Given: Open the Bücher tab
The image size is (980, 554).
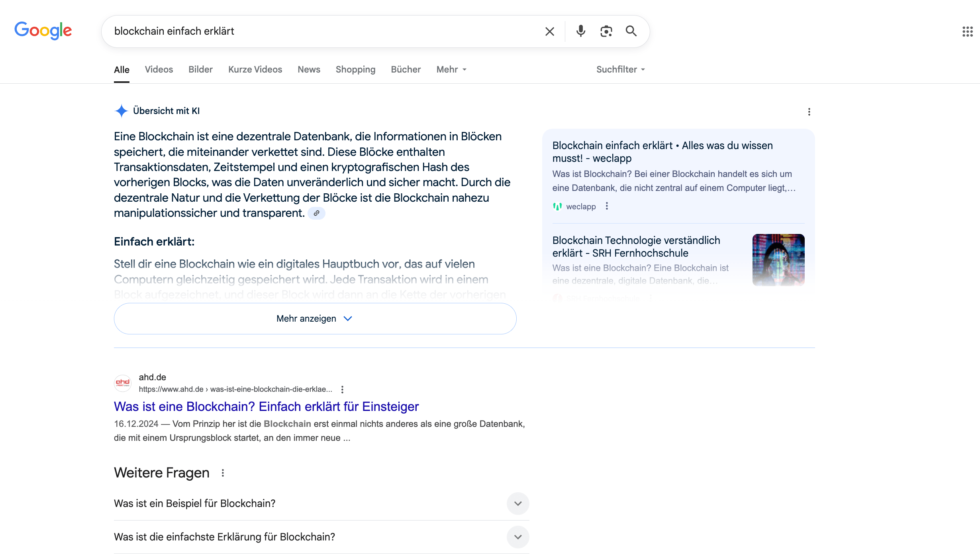Looking at the screenshot, I should (x=406, y=69).
